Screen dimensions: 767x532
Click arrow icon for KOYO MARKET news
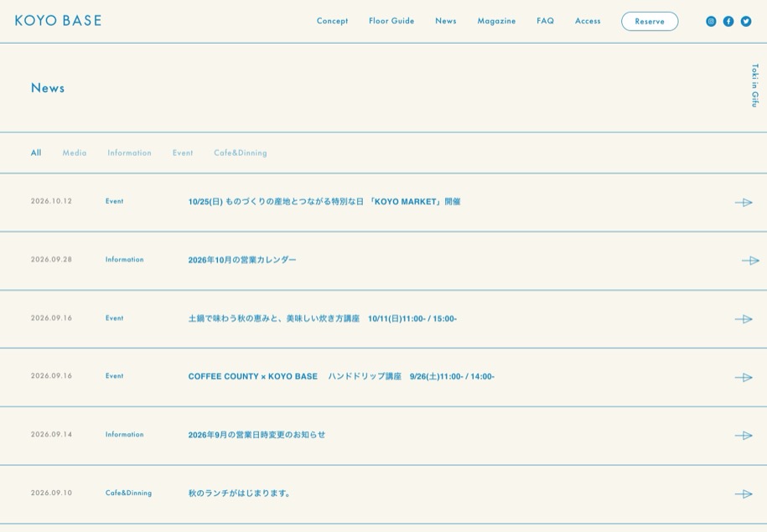pos(744,203)
